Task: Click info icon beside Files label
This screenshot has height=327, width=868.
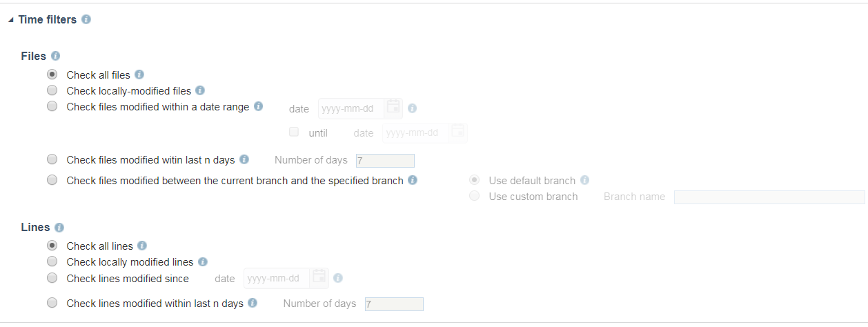Action: click(56, 56)
